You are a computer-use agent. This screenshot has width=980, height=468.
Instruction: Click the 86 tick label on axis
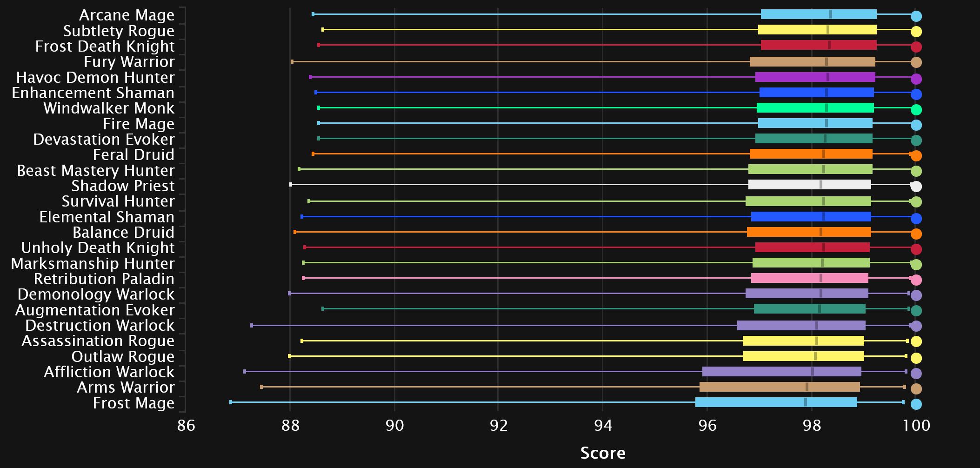point(186,425)
